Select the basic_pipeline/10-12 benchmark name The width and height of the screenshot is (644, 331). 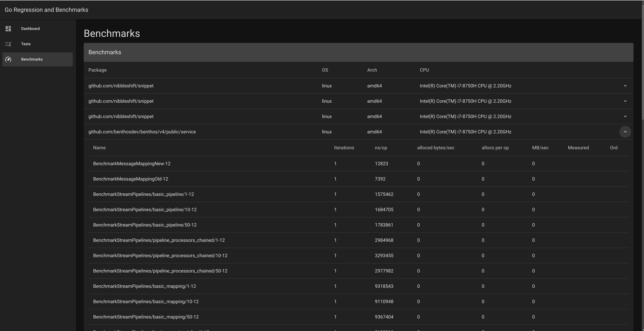pos(145,210)
